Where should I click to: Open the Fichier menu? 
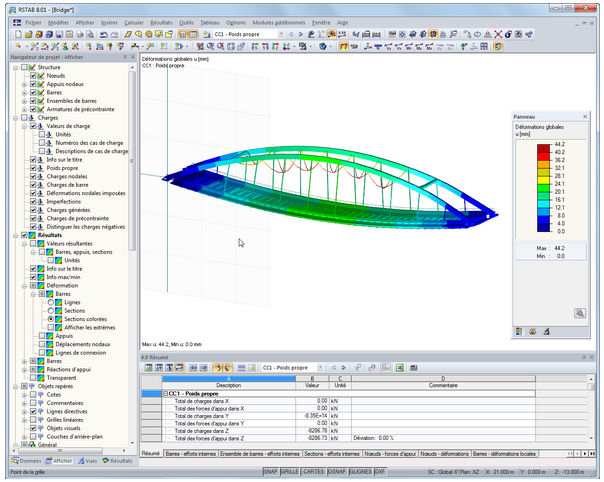(x=33, y=23)
